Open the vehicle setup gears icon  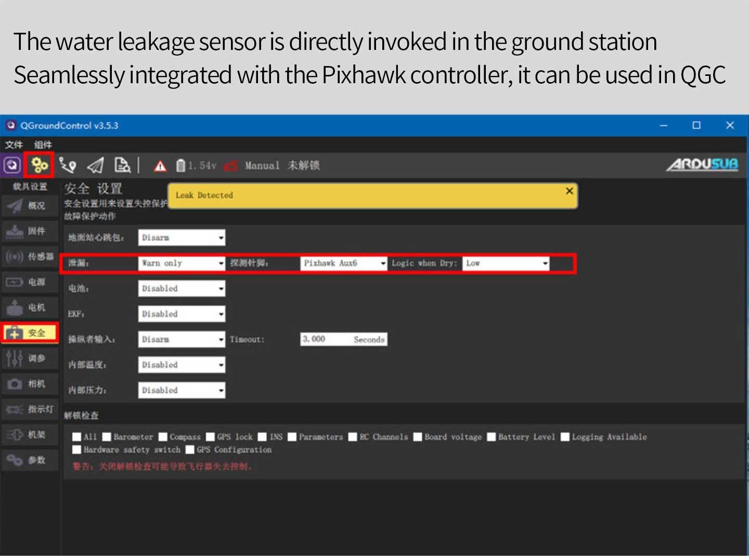[40, 165]
